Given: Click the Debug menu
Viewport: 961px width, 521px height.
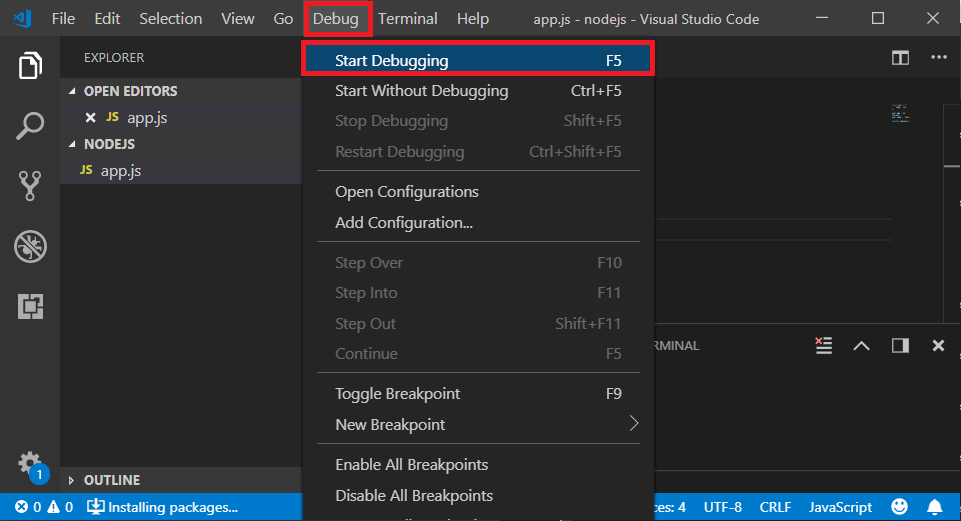Looking at the screenshot, I should pos(336,19).
